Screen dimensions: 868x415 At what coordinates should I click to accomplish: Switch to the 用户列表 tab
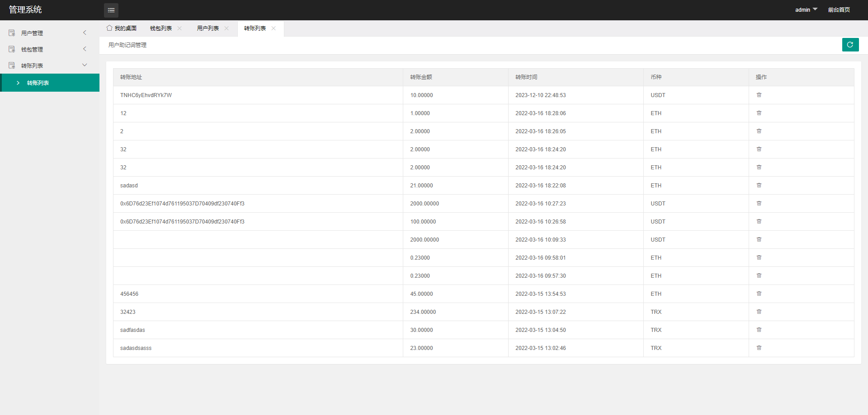(x=208, y=28)
